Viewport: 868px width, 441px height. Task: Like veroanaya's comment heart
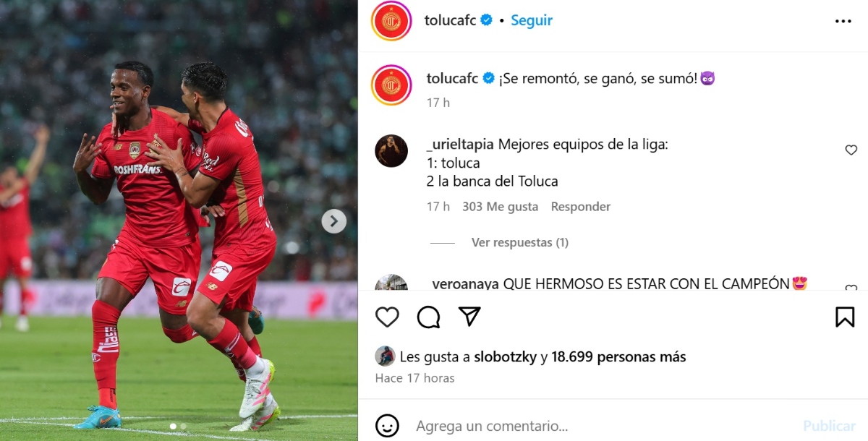(851, 288)
